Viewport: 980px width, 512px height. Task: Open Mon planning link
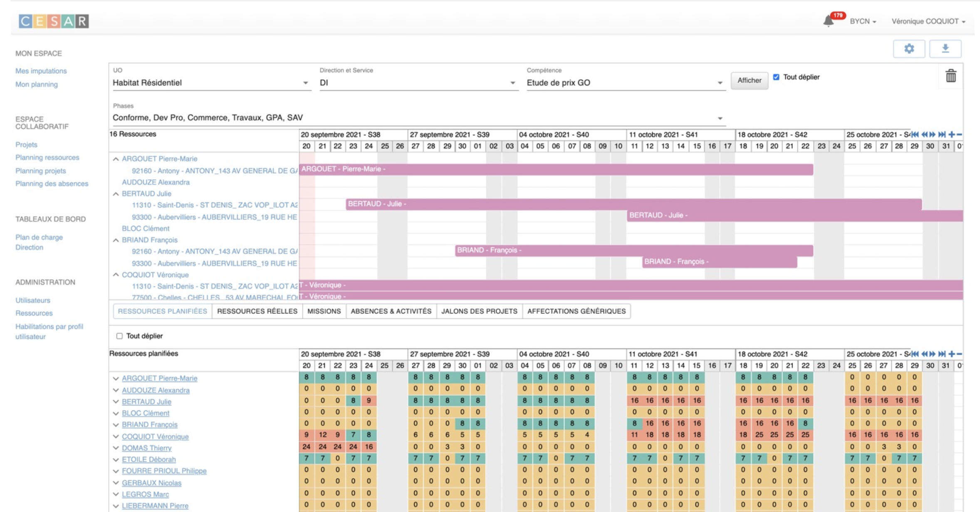click(37, 85)
